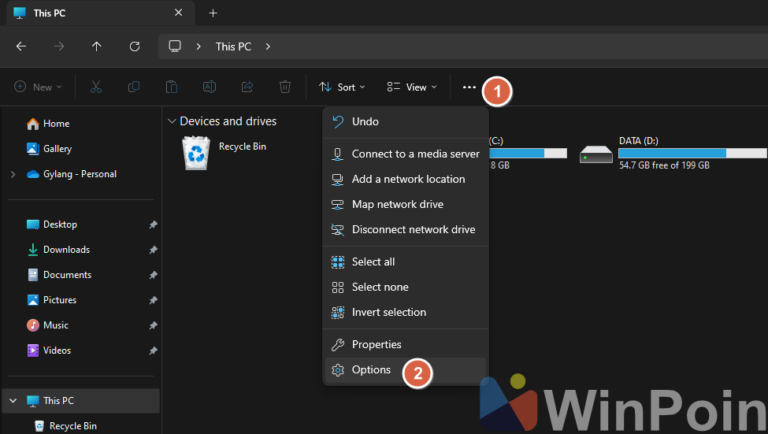Click the Paste clipboard icon
This screenshot has width=768, height=434.
171,87
